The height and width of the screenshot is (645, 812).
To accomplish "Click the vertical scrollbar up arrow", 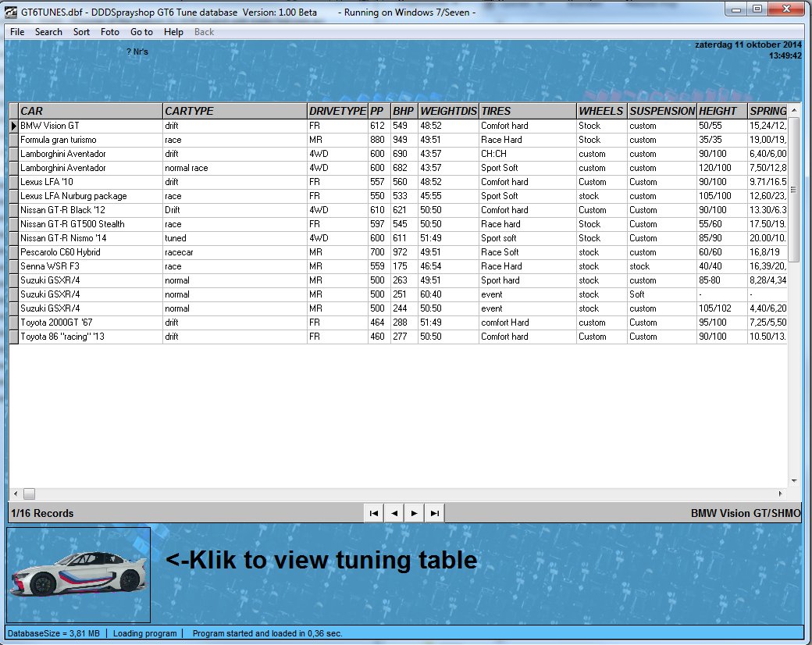I will (x=794, y=110).
